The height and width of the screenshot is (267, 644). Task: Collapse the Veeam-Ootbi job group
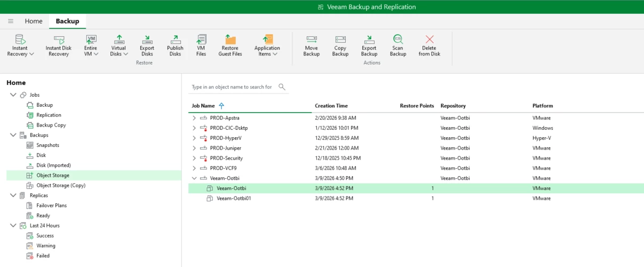pos(194,178)
